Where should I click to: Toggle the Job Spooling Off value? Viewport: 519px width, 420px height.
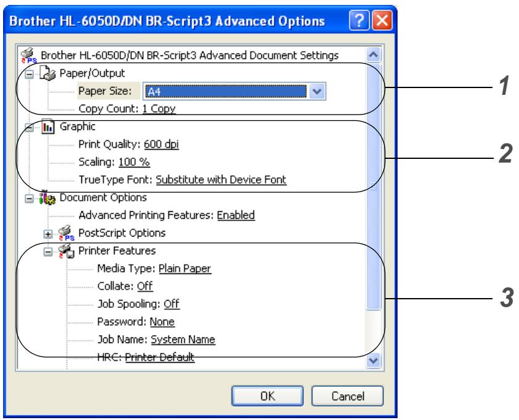[172, 304]
